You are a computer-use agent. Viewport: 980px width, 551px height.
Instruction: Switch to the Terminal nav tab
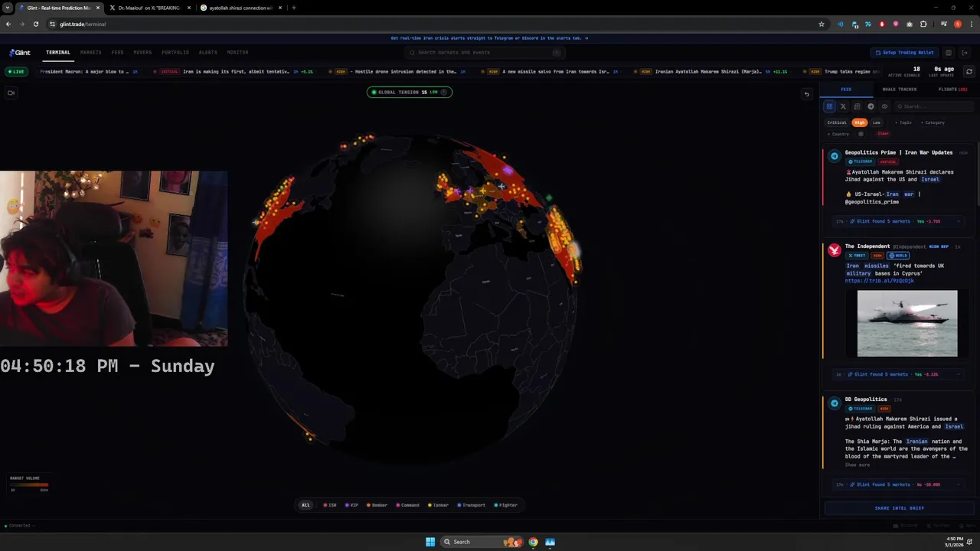pos(58,53)
